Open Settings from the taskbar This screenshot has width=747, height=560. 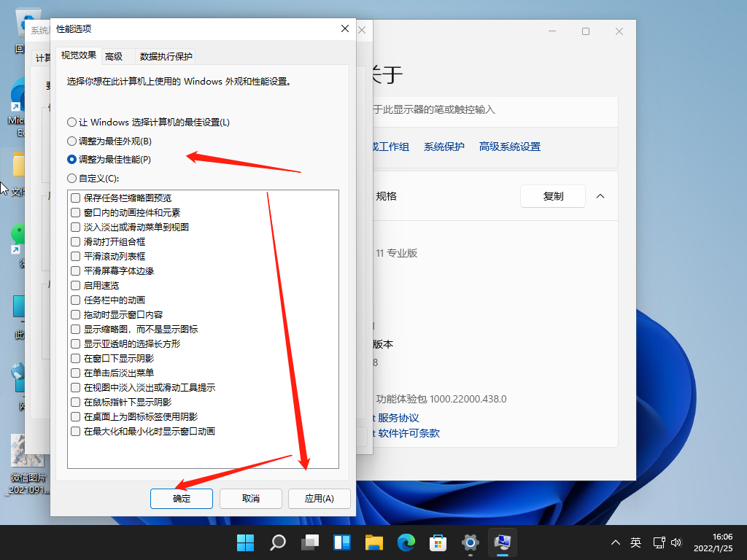click(x=470, y=542)
